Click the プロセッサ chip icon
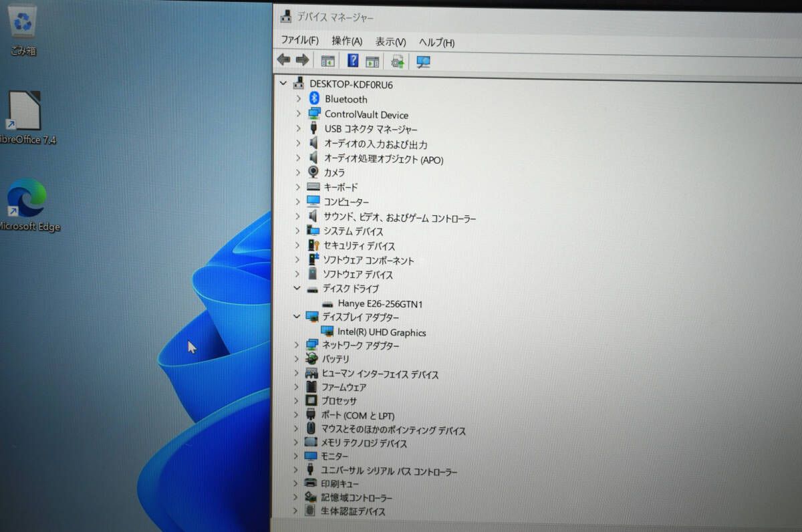The image size is (802, 532). click(311, 400)
